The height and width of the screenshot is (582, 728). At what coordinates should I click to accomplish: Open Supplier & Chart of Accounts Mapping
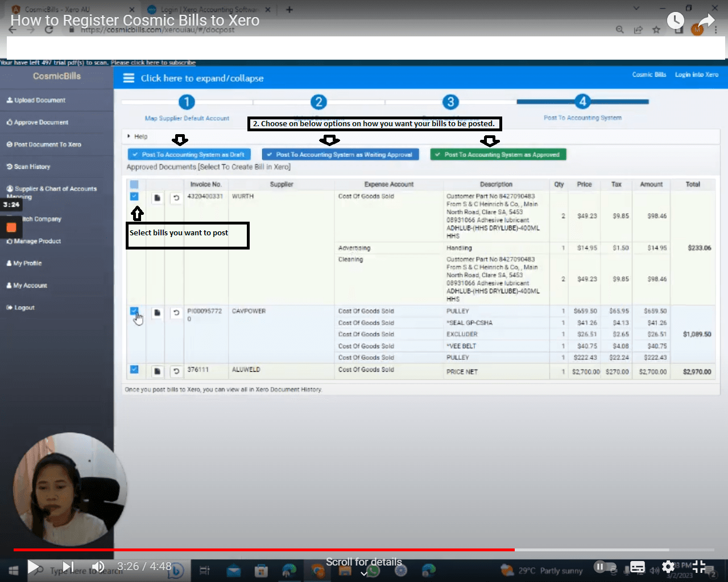pos(52,193)
